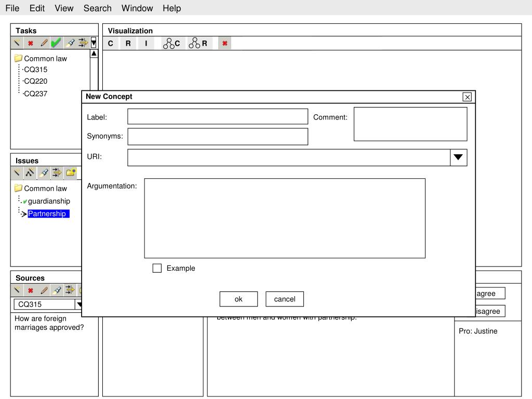Select CQ237 in Tasks tree
The image size is (532, 399).
(36, 94)
